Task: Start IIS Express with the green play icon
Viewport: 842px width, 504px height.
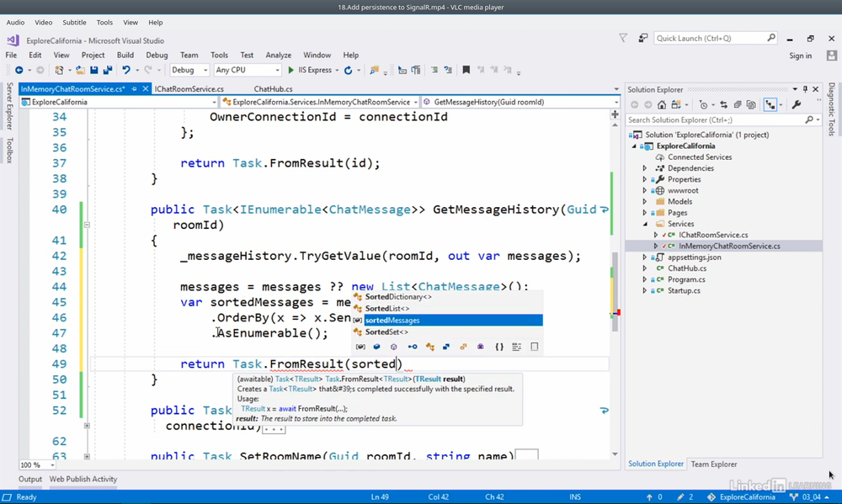Action: [x=291, y=71]
